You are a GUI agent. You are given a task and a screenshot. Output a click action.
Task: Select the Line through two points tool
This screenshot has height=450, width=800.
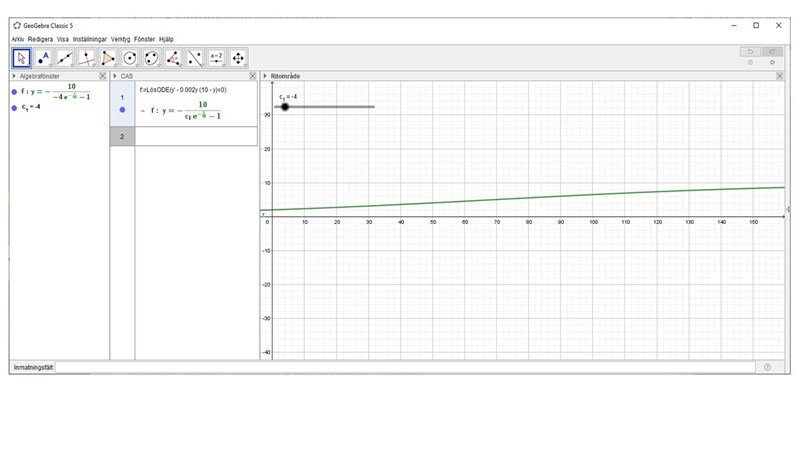[x=65, y=57]
